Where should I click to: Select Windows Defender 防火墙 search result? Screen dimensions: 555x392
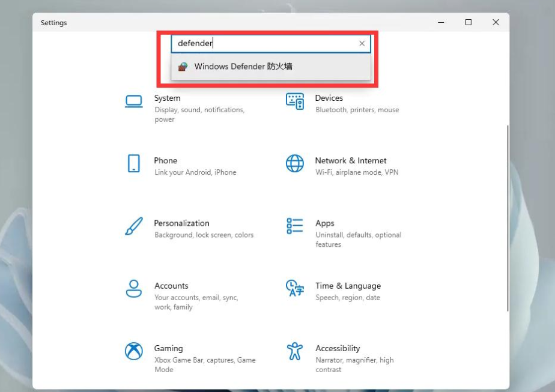click(x=243, y=67)
